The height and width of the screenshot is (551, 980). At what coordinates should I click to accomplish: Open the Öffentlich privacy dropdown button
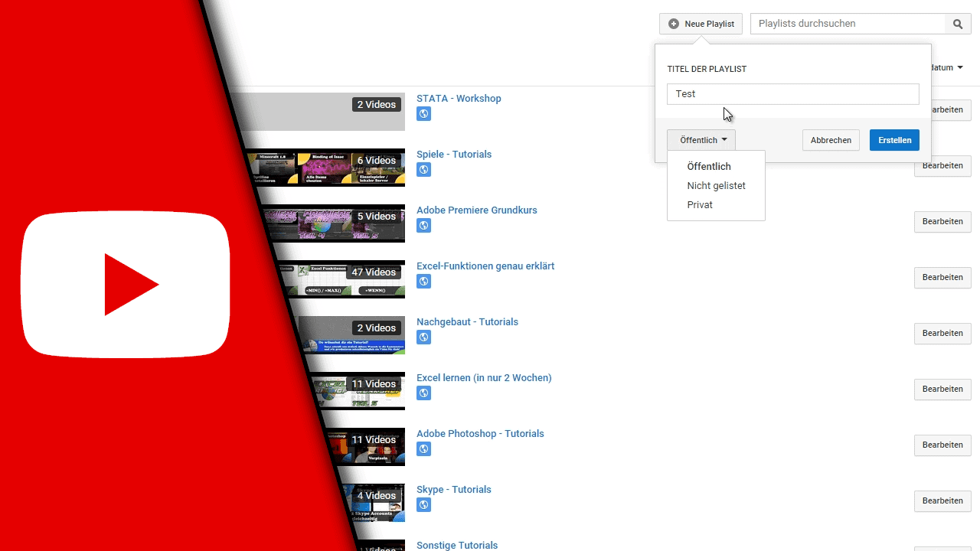[x=701, y=140]
